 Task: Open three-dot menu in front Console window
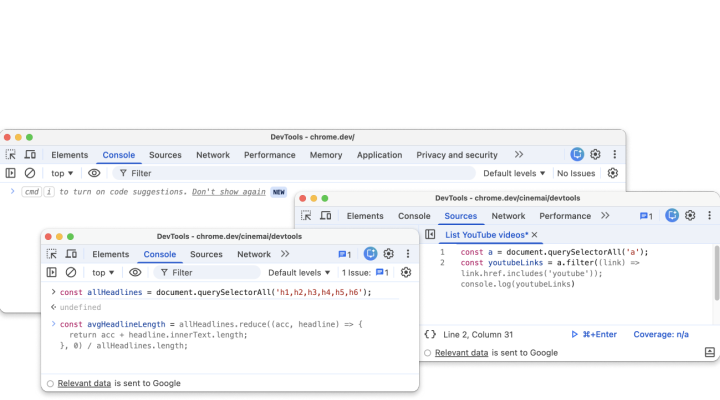(x=408, y=254)
